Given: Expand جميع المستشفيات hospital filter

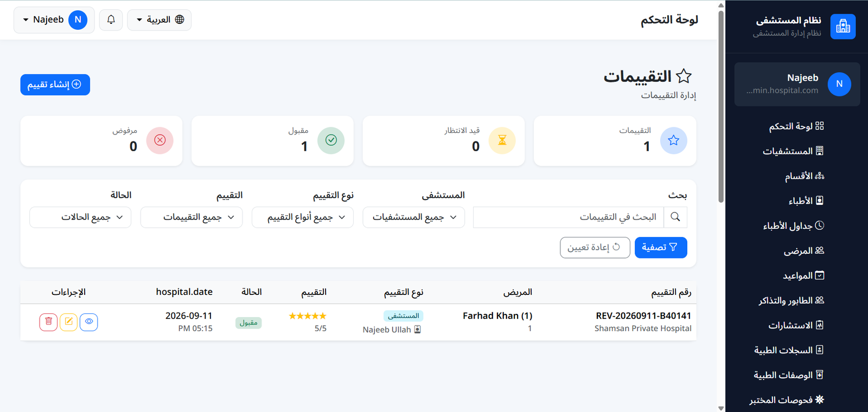Looking at the screenshot, I should (x=414, y=217).
